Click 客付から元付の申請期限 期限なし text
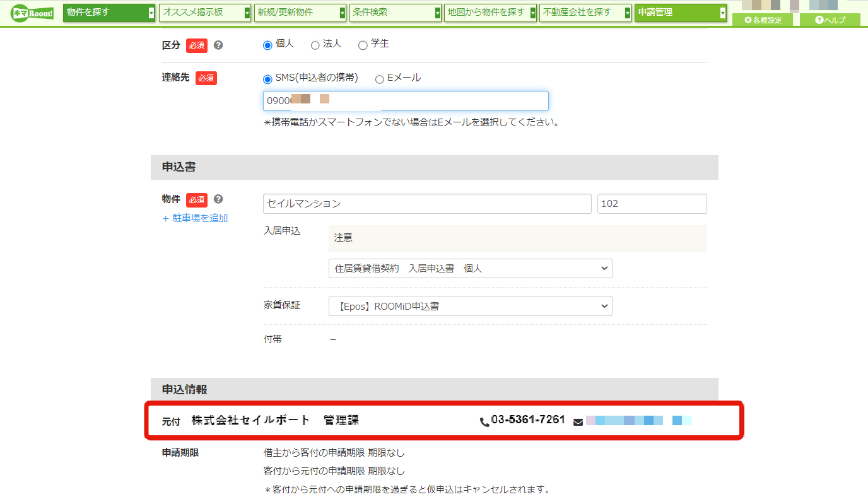This screenshot has width=868, height=504. click(x=334, y=471)
